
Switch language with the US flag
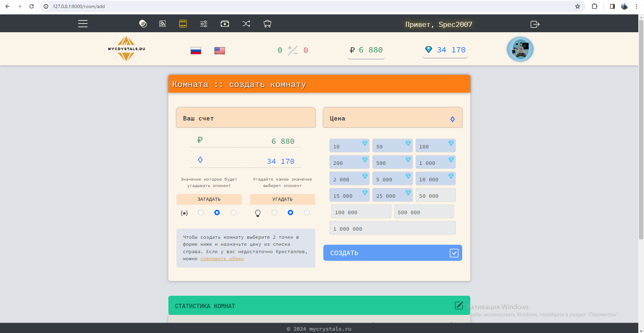[x=220, y=51]
